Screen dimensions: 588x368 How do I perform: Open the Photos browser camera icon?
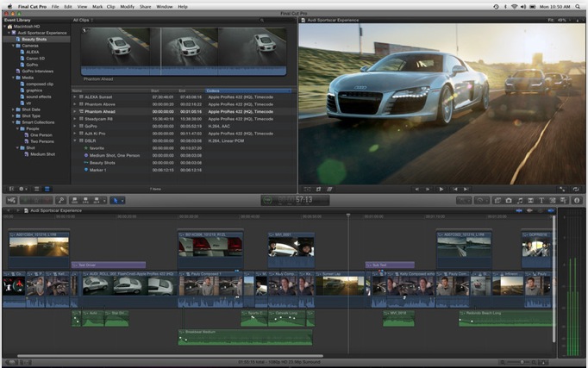[509, 201]
